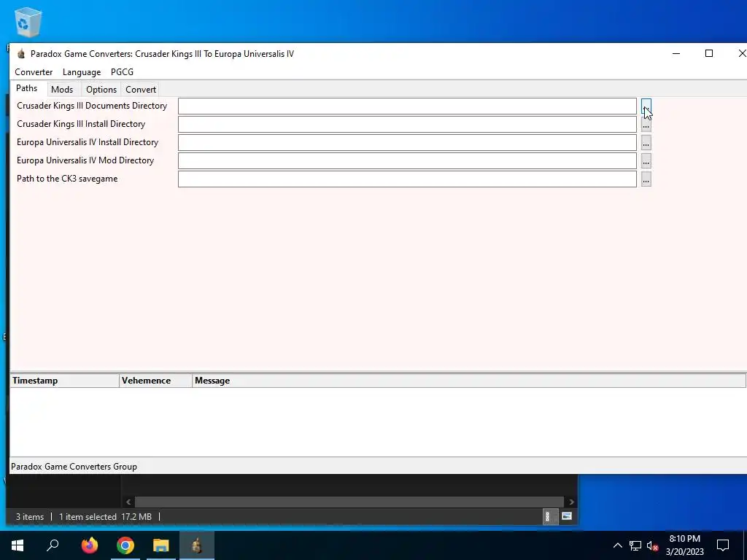Click the Timestamp column header
Image resolution: width=747 pixels, height=560 pixels.
64,381
